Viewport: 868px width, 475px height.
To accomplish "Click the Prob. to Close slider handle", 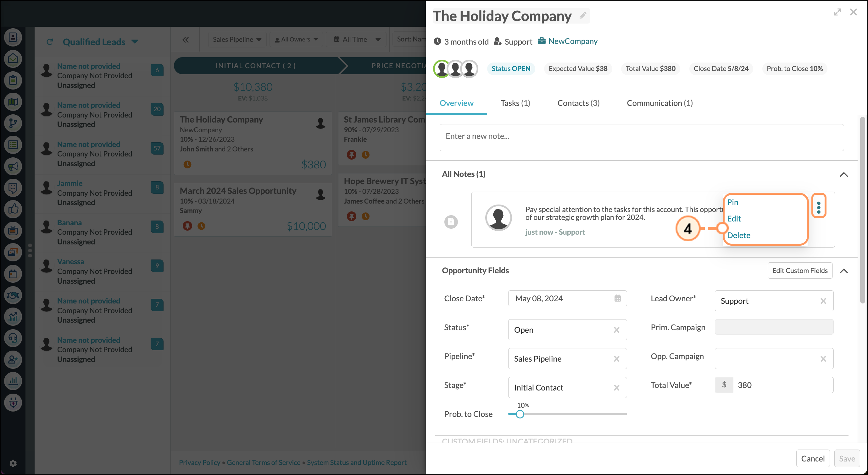I will click(x=520, y=414).
